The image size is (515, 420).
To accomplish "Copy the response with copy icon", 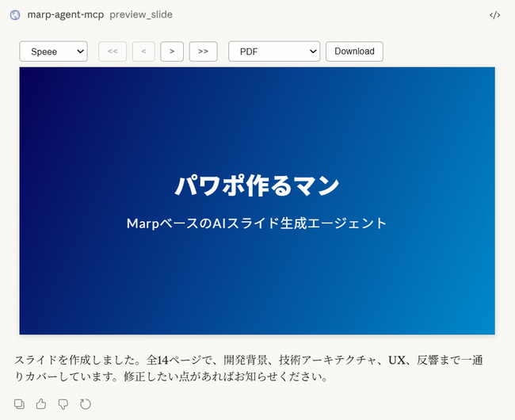I will point(19,404).
